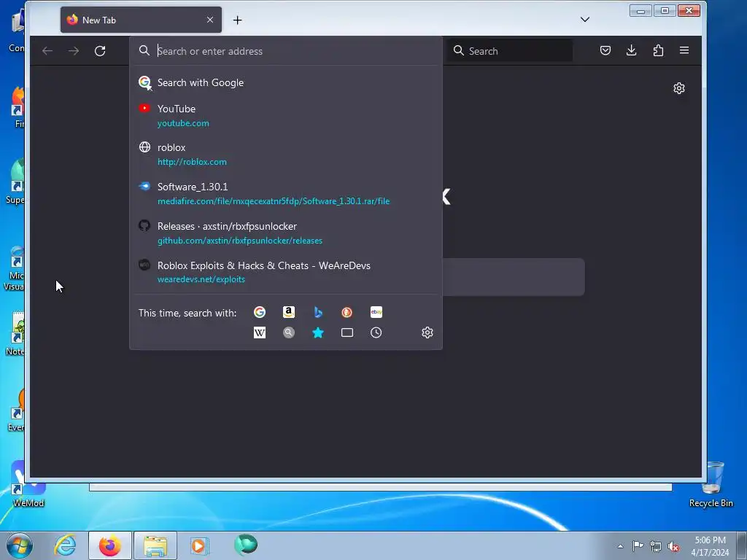Search this time with the Google icon
Image resolution: width=747 pixels, height=560 pixels.
click(x=260, y=312)
